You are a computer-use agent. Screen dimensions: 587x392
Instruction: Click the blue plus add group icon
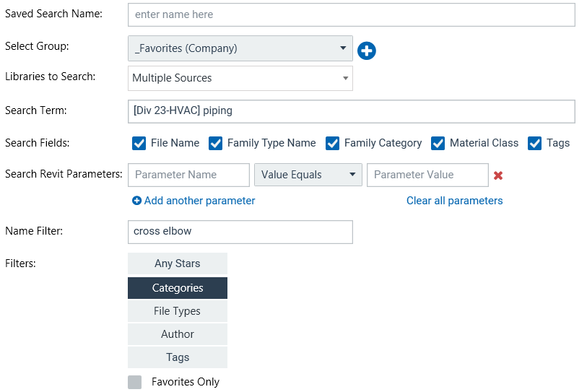[x=367, y=51]
